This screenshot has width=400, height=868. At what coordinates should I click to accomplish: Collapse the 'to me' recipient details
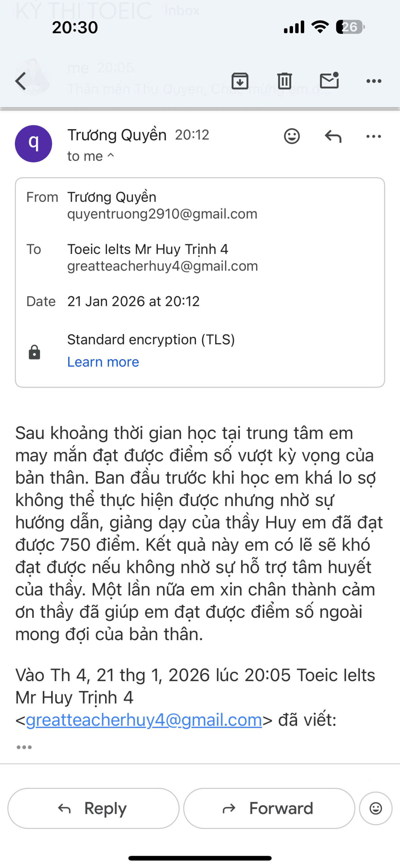click(x=90, y=156)
